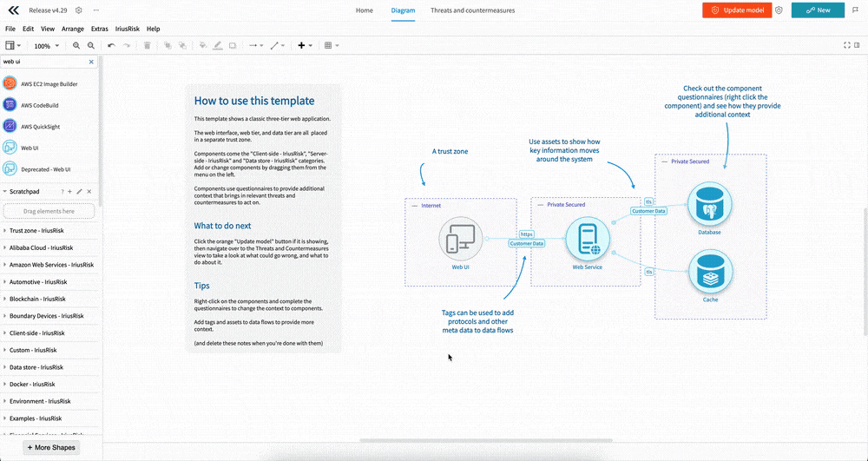Edit Scratchpad with pencil icon
Image resolution: width=868 pixels, height=461 pixels.
point(79,192)
